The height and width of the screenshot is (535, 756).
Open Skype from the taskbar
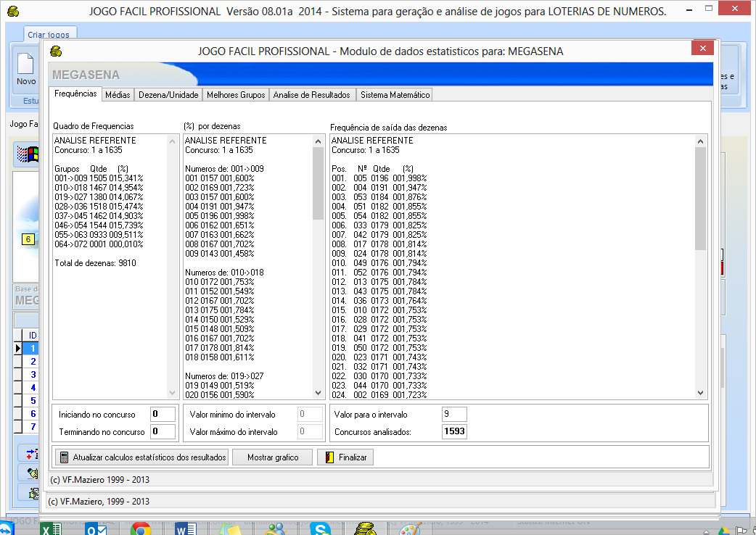(321, 528)
